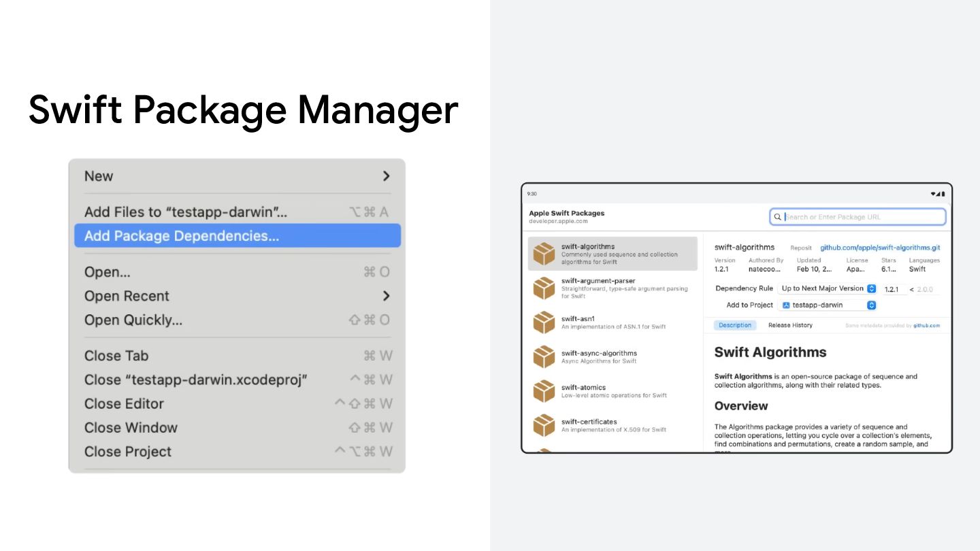Select the swift-atomics package title
The image size is (980, 551).
point(583,387)
